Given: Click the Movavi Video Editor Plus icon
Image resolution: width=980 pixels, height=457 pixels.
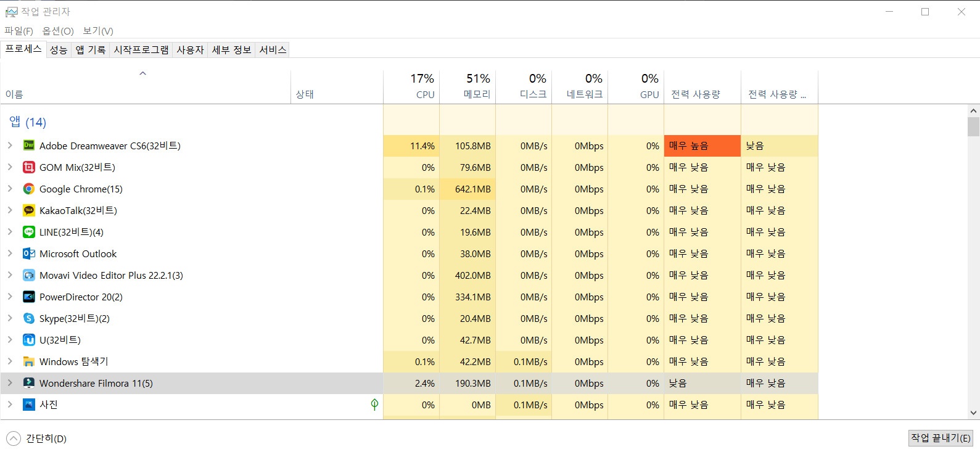Looking at the screenshot, I should [29, 275].
